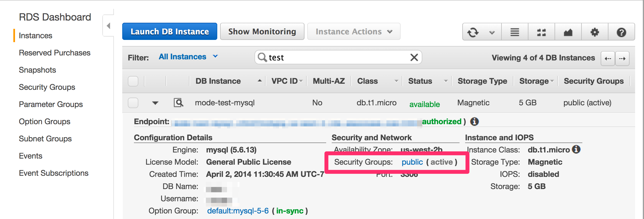Switch to the list view icon
Viewport: 644px width, 219px height.
[515, 32]
